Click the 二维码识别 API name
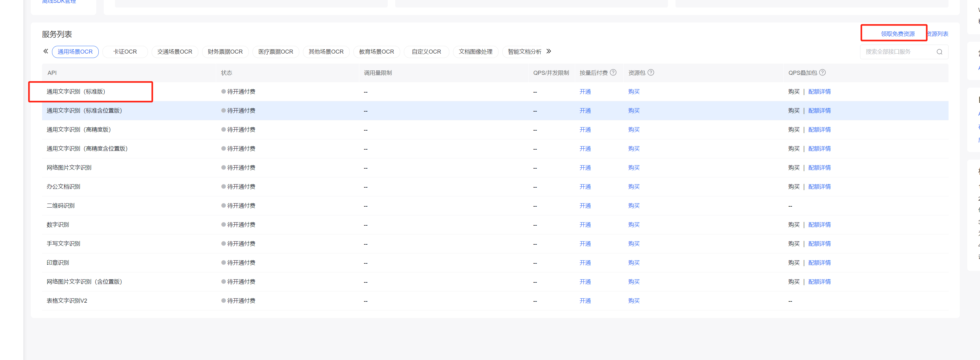Screen dimensions: 980x360 (60, 206)
